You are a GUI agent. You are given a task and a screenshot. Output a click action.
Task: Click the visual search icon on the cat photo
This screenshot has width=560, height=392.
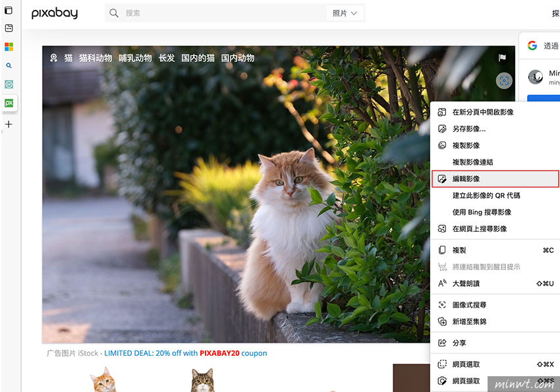pyautogui.click(x=504, y=80)
